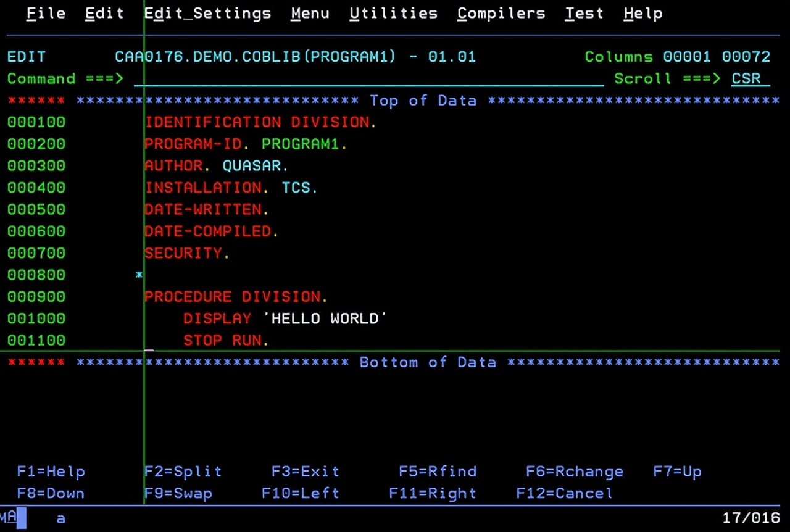Viewport: 790px width, 532px height.
Task: Click the F11=Right function key
Action: pos(433,493)
